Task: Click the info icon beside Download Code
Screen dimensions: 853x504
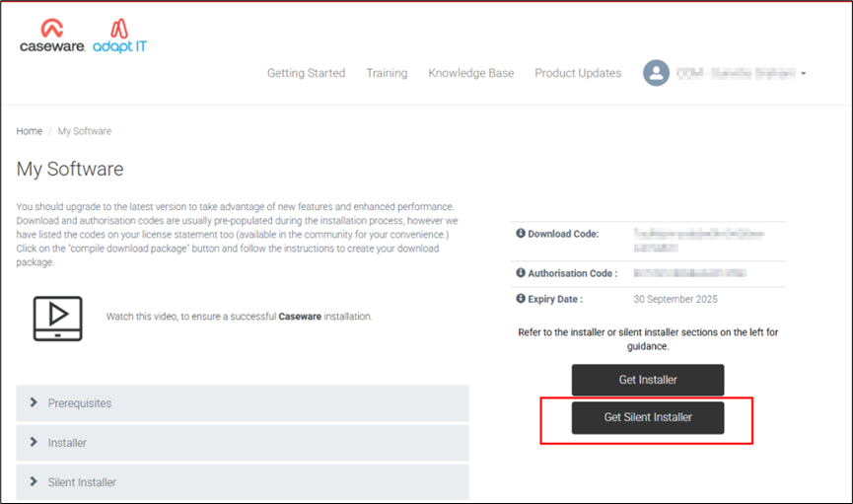Action: (521, 234)
